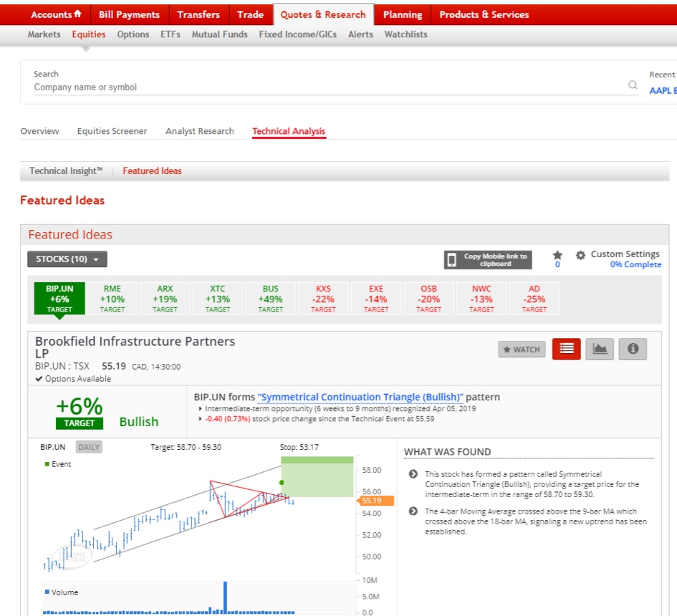Screen dimensions: 677x616
Task: Click the favorites star icon above Custom Settings
Action: [x=557, y=254]
